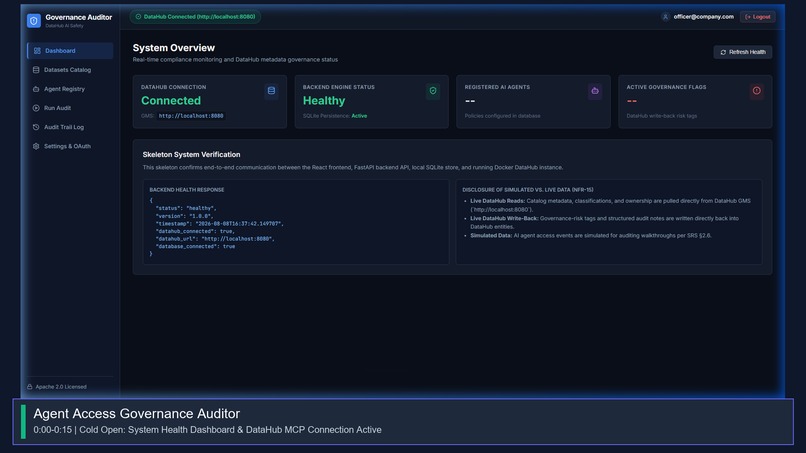Click the Governance Flags alert icon
The height and width of the screenshot is (453, 806).
coord(757,91)
